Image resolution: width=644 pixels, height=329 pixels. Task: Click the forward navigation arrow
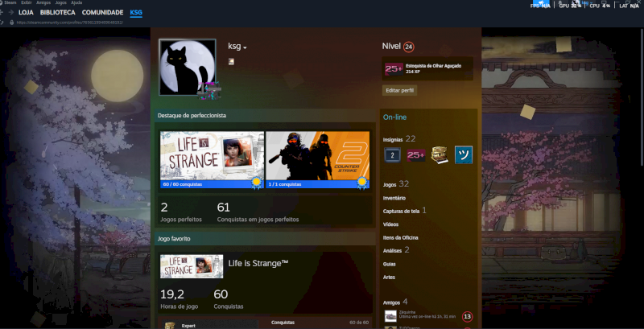coord(10,13)
